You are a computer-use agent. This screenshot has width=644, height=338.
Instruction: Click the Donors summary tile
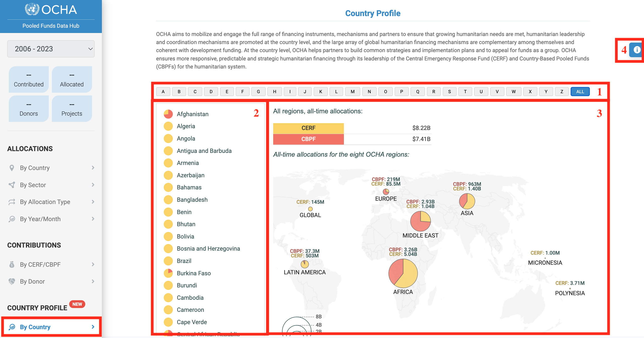[x=29, y=109]
